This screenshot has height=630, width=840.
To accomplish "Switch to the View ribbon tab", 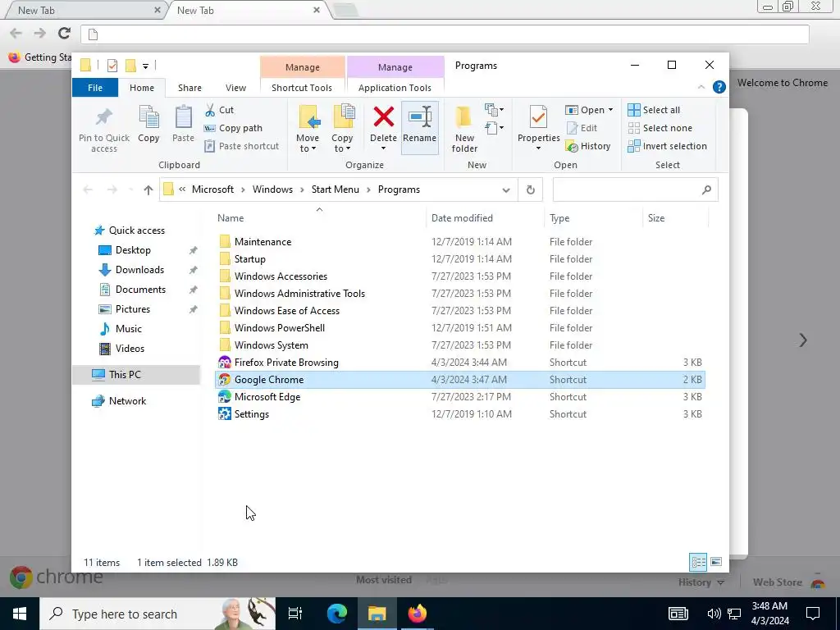I will [235, 88].
